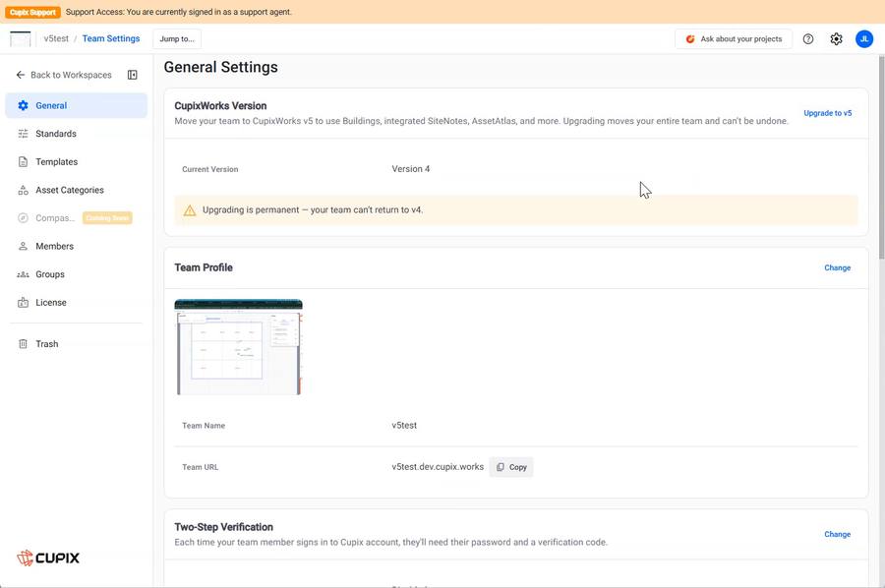The image size is (885, 588).
Task: Click the Team Settings breadcrumb
Action: click(111, 38)
